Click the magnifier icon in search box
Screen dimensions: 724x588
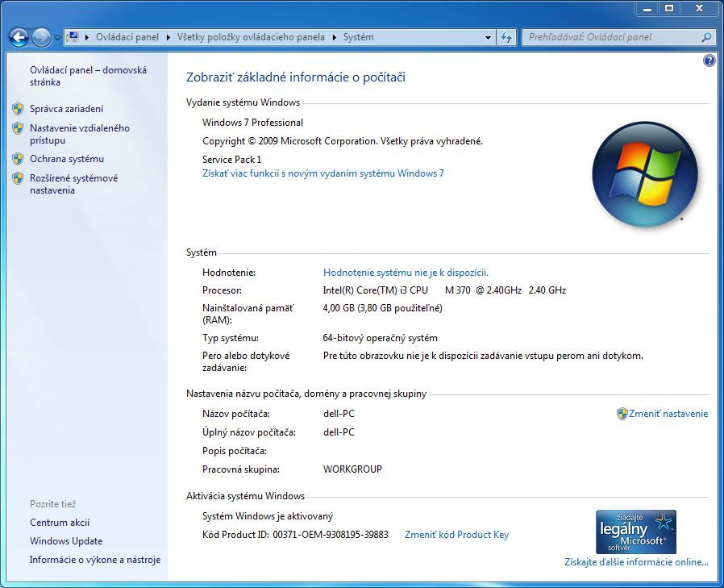click(706, 37)
